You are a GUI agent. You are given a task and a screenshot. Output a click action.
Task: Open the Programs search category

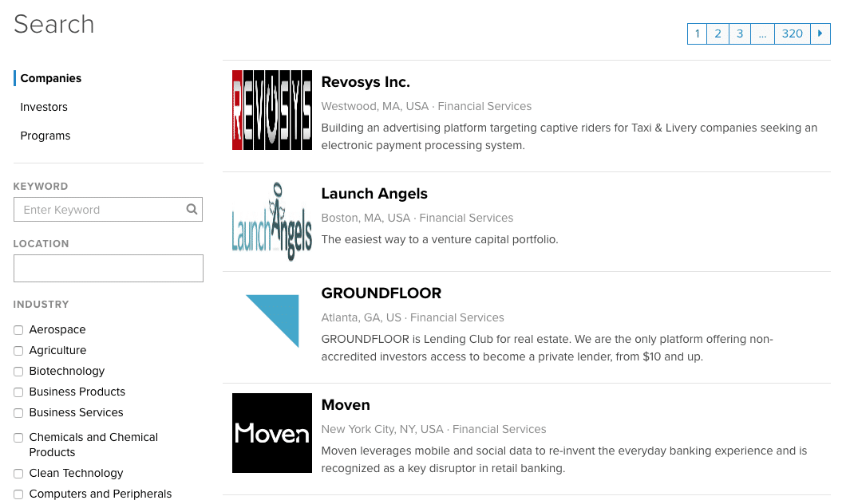coord(45,136)
